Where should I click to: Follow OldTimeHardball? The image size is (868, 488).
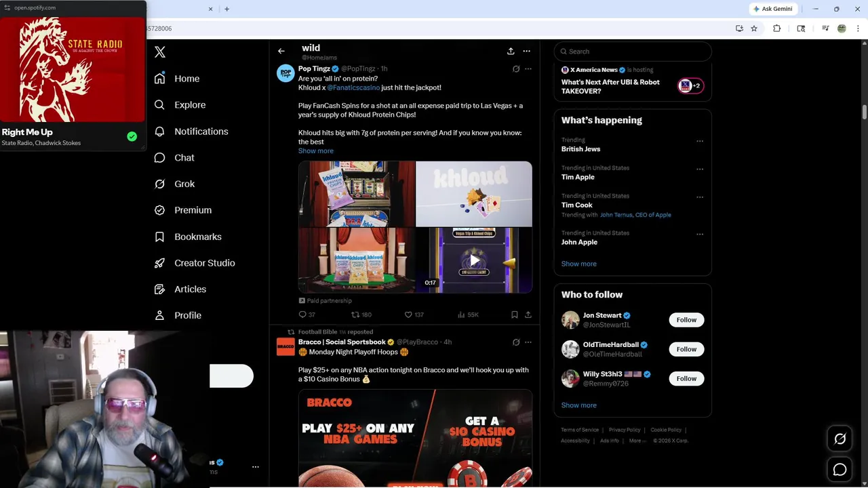686,349
